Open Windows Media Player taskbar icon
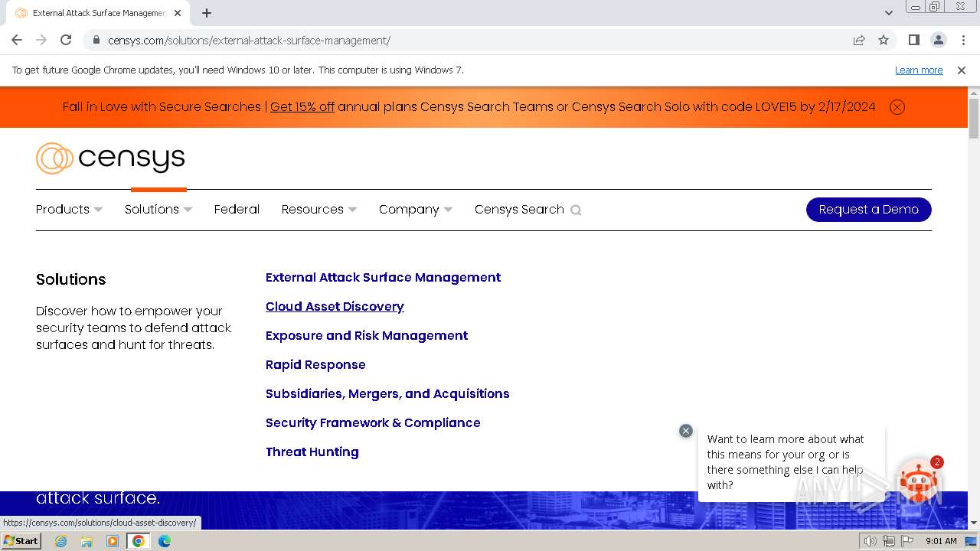980x551 pixels. pyautogui.click(x=113, y=541)
